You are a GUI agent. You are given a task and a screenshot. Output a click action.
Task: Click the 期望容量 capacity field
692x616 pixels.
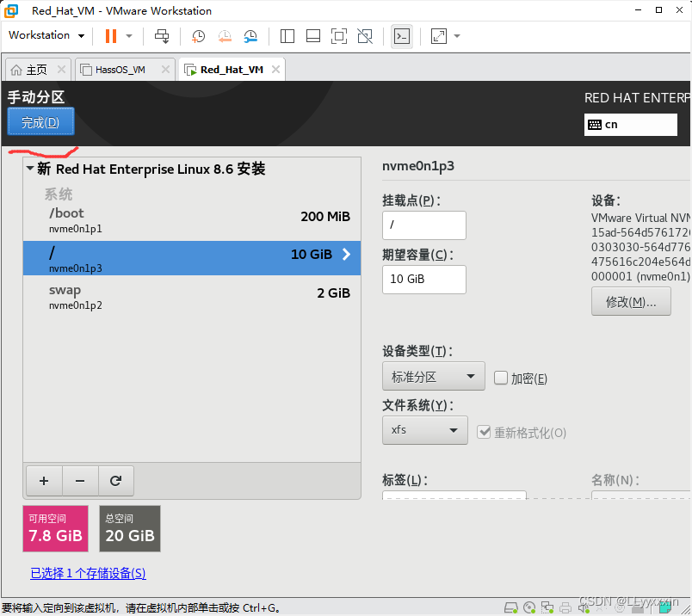(424, 280)
